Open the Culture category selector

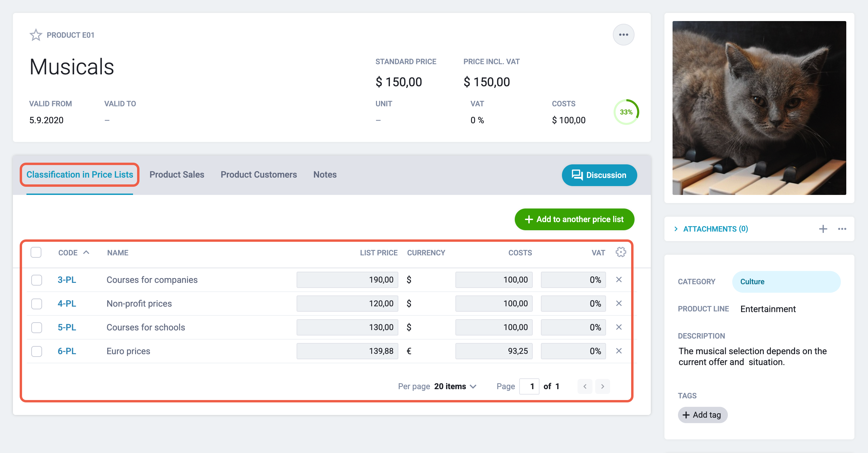(x=786, y=282)
